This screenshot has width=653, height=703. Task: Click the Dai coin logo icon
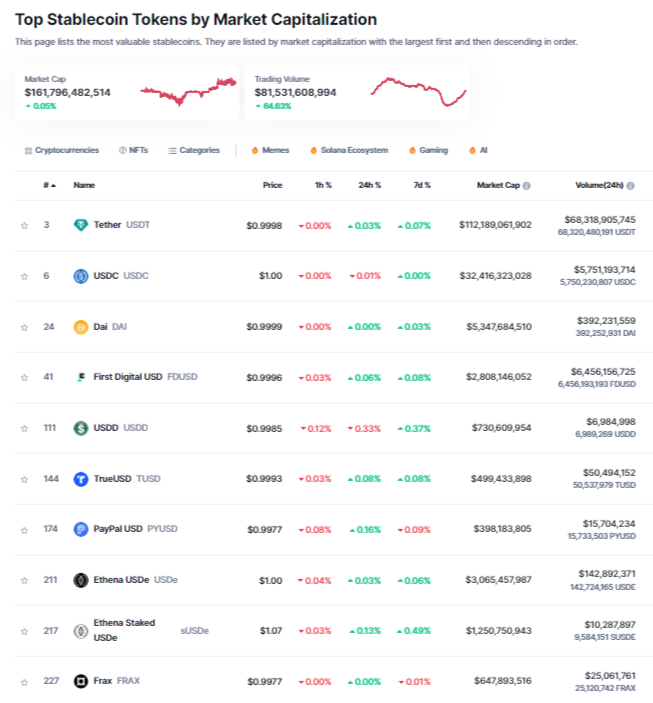click(81, 327)
